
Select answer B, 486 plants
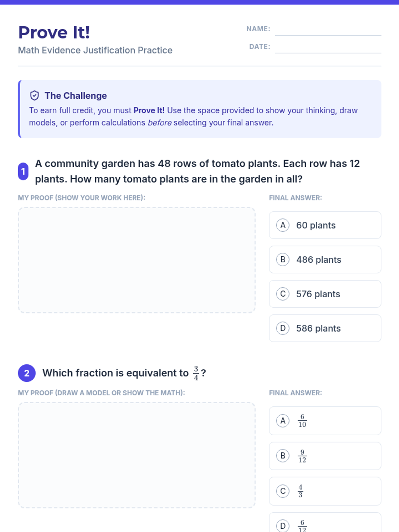[325, 259]
